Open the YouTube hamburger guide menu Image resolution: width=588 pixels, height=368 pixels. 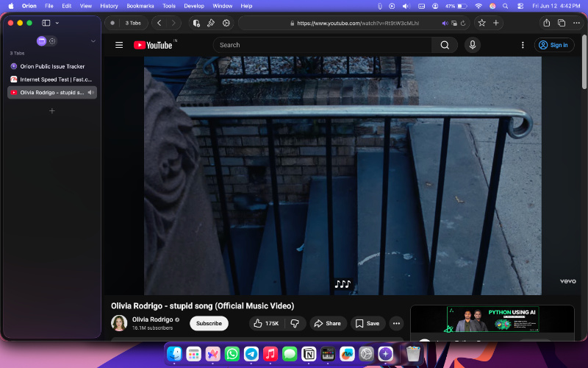[x=119, y=45]
